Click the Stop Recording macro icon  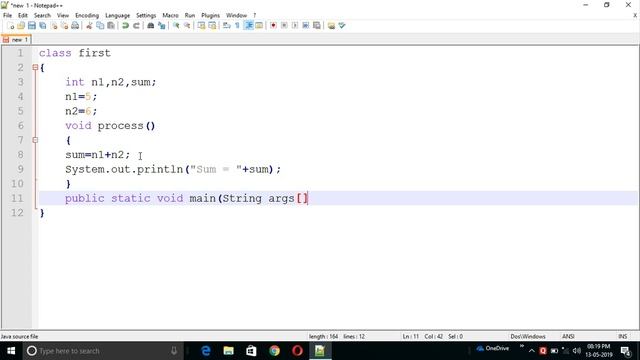[x=284, y=26]
